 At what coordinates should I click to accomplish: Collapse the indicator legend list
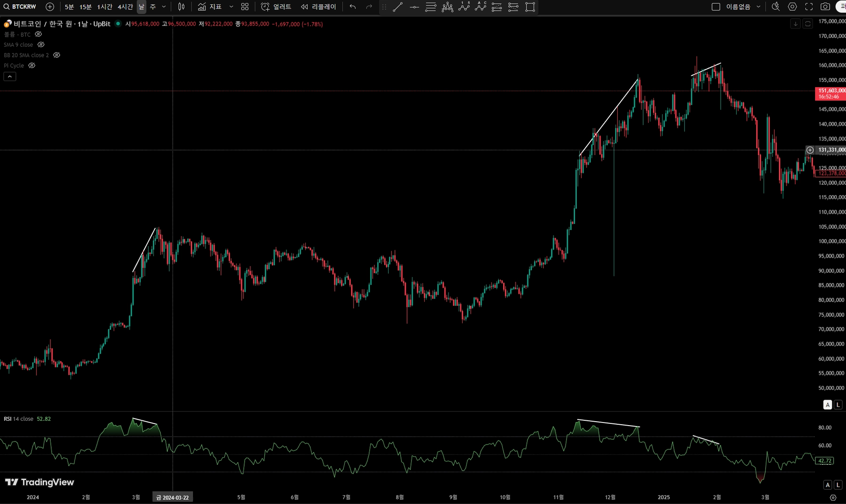click(x=10, y=76)
